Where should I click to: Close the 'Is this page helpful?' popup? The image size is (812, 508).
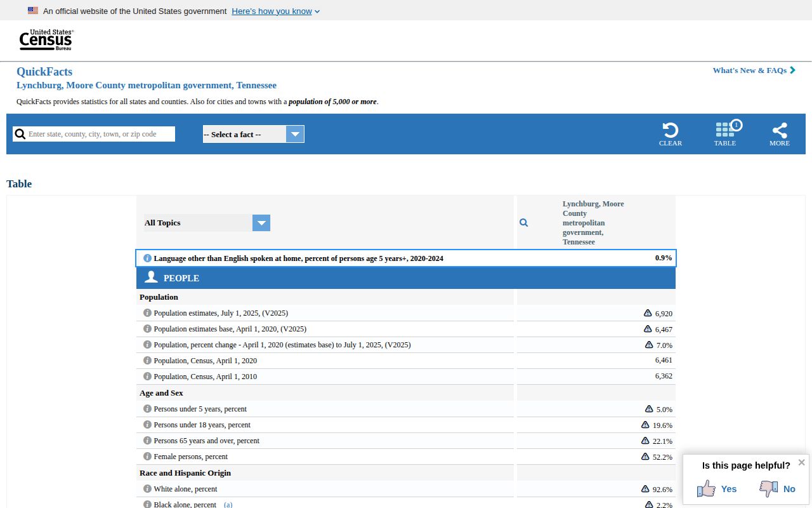(801, 462)
